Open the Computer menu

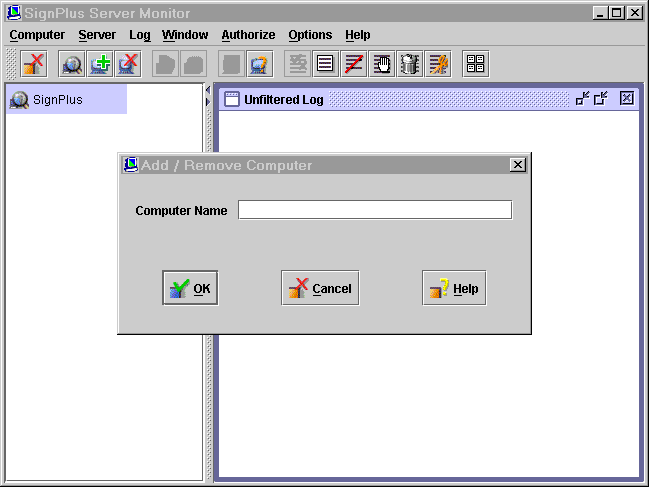pyautogui.click(x=37, y=35)
